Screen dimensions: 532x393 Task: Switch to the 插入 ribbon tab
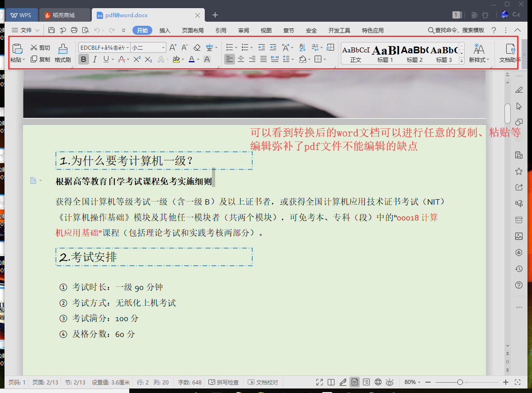(x=165, y=30)
